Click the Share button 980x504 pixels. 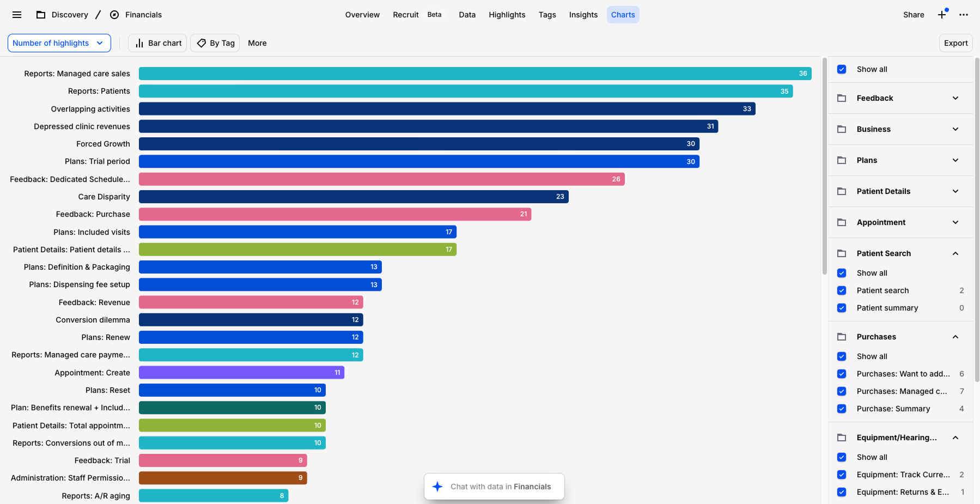click(913, 15)
